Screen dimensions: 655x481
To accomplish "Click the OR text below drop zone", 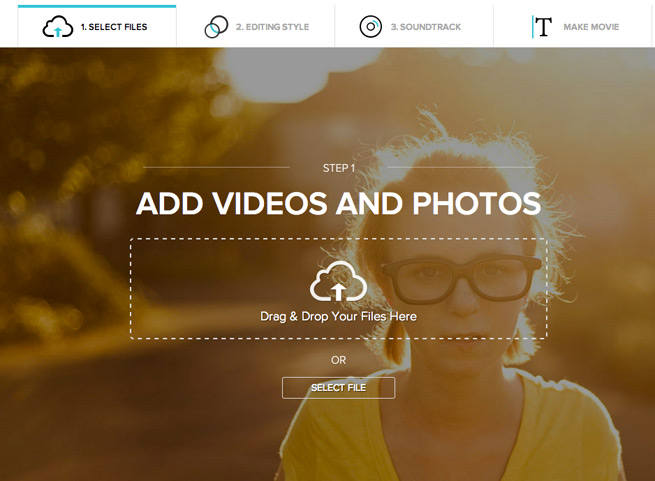I will [338, 360].
